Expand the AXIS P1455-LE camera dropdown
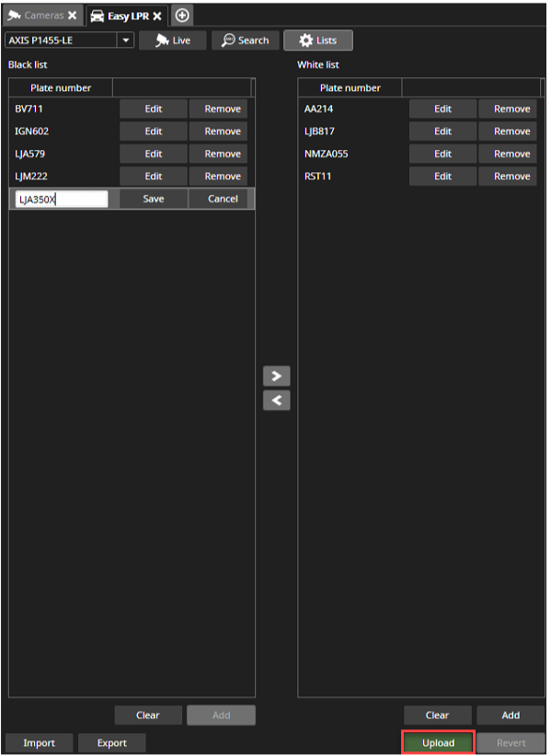The height and width of the screenshot is (756, 551). (x=126, y=40)
